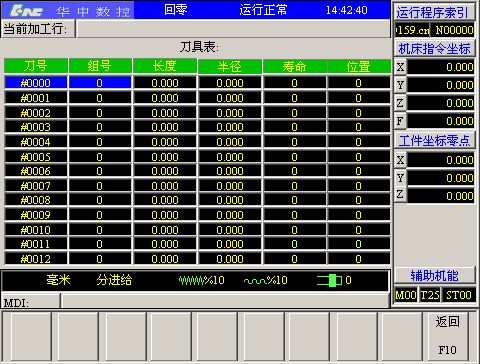Click the 159.cn program name field
The image size is (480, 364).
click(x=412, y=30)
